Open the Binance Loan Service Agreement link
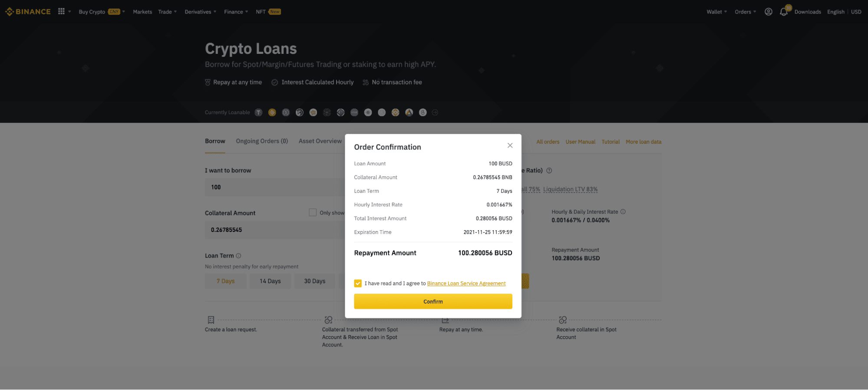Image resolution: width=868 pixels, height=390 pixels. (x=466, y=283)
